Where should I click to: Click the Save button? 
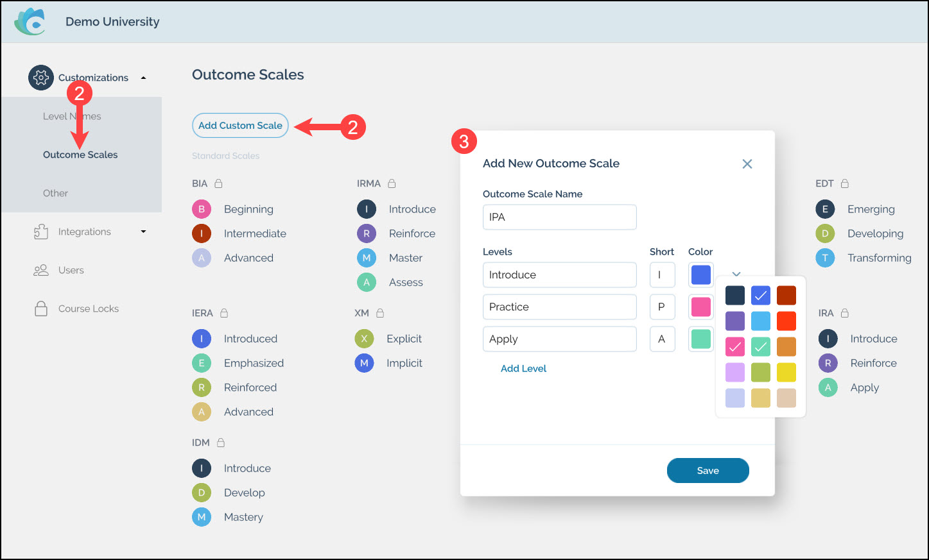708,470
